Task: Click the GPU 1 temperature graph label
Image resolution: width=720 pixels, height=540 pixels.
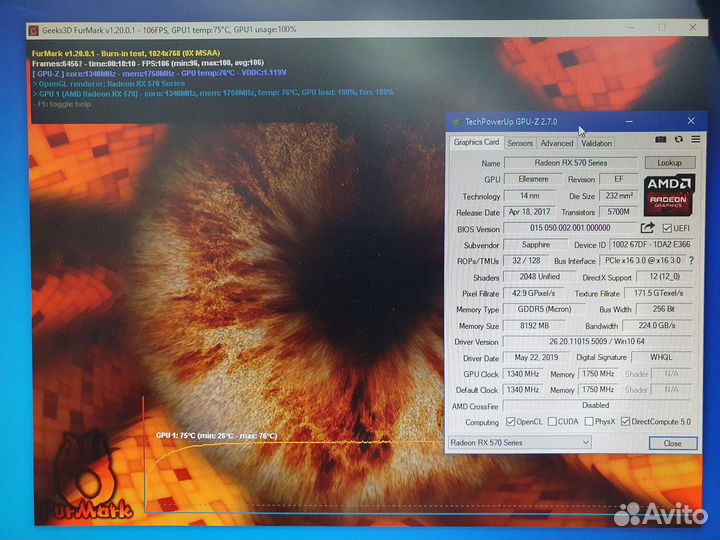Action: pyautogui.click(x=216, y=435)
